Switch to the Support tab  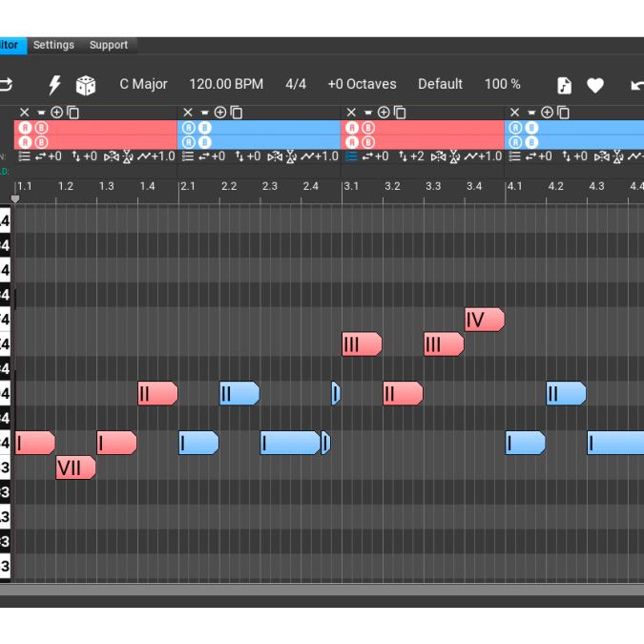109,45
